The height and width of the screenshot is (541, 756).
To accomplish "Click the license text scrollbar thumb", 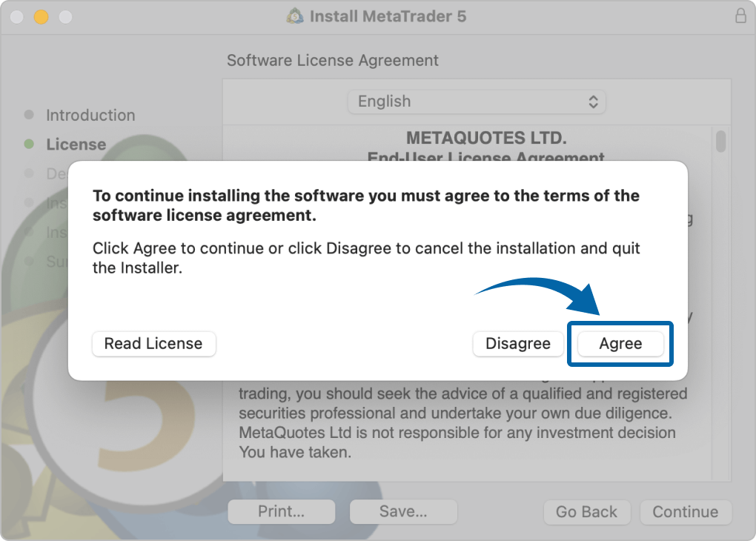I will pyautogui.click(x=721, y=141).
